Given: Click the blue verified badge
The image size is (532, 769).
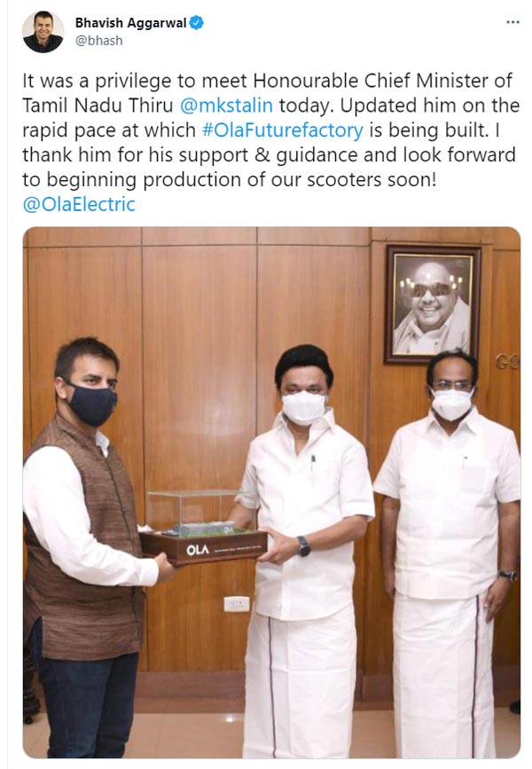Looking at the screenshot, I should point(197,23).
